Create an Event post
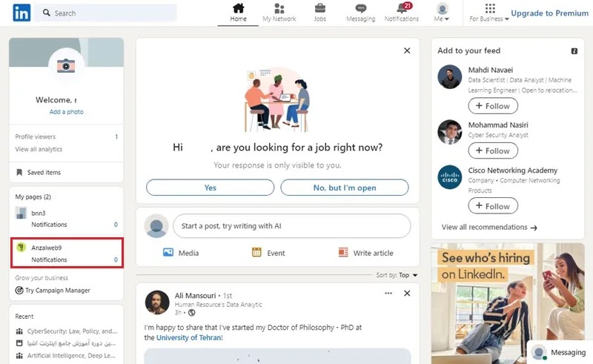 point(268,253)
